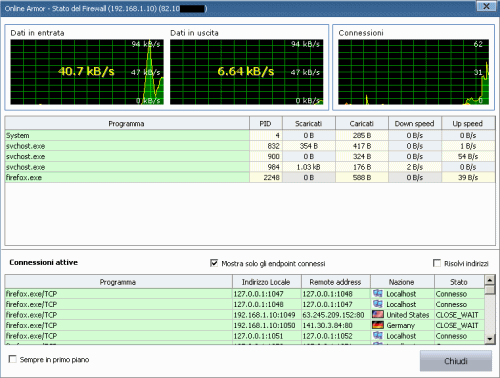Click the scroll up arrow in connections list

pyautogui.click(x=489, y=280)
